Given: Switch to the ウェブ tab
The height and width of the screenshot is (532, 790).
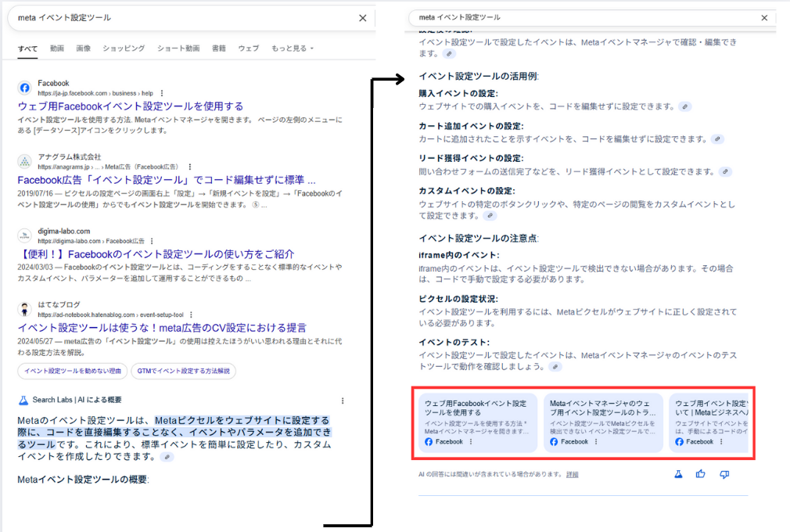Looking at the screenshot, I should point(249,49).
